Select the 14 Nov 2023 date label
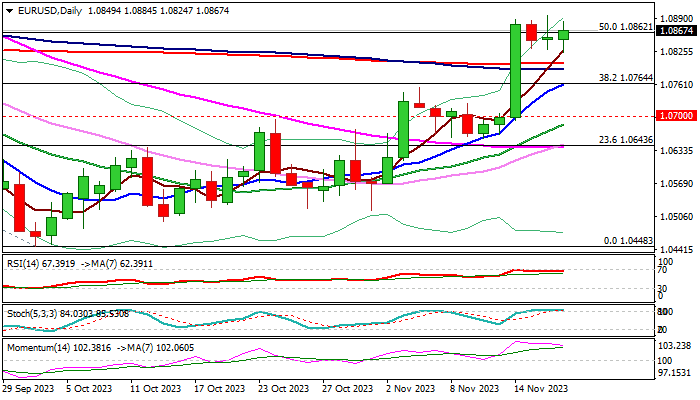 [541, 388]
